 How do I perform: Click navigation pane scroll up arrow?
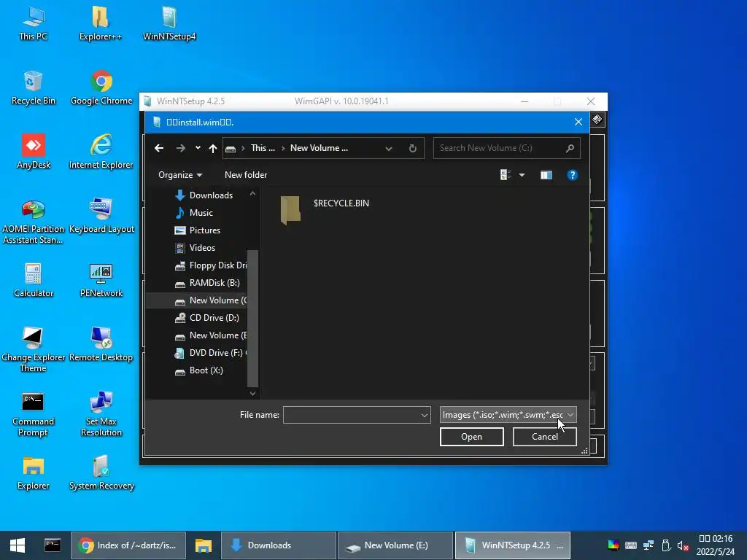coord(252,194)
